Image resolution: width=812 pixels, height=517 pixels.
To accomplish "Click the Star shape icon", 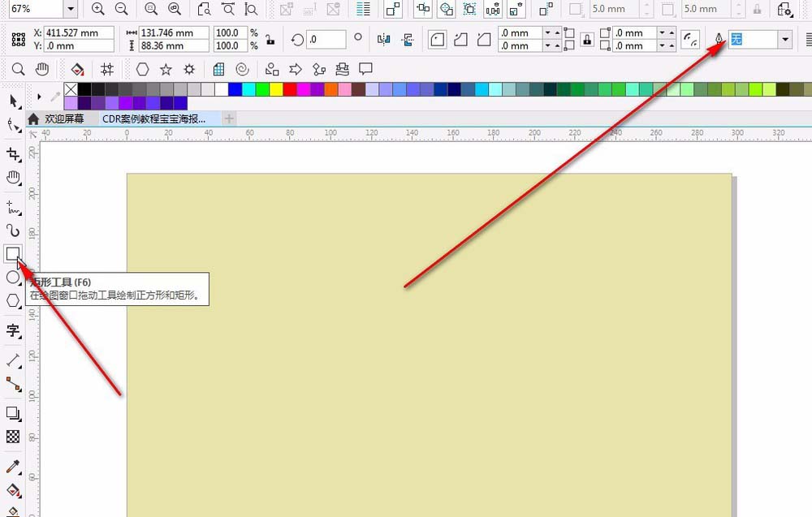I will [166, 69].
